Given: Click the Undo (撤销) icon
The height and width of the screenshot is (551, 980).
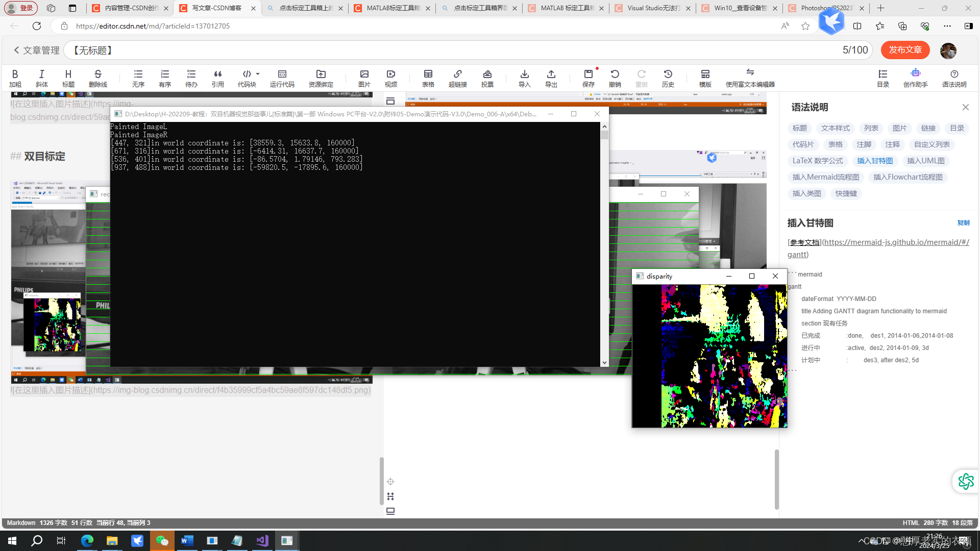Looking at the screenshot, I should (x=615, y=78).
